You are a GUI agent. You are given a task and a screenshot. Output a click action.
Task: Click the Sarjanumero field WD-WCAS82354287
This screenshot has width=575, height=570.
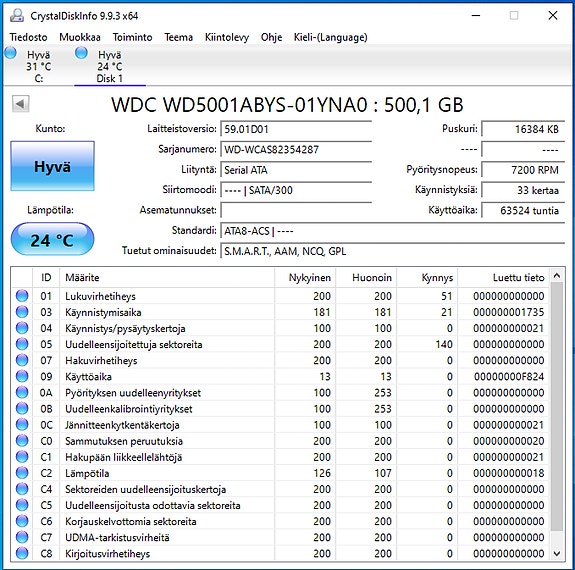coord(296,149)
